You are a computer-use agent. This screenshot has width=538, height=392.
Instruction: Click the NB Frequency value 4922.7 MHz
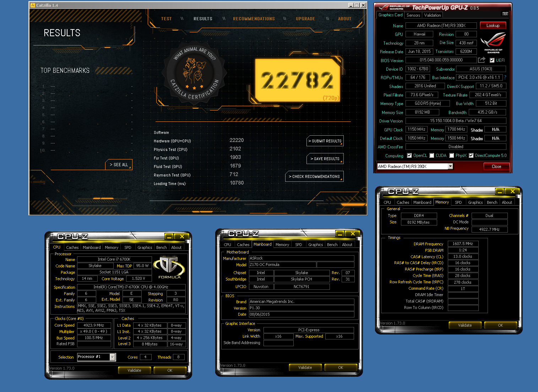pos(489,229)
